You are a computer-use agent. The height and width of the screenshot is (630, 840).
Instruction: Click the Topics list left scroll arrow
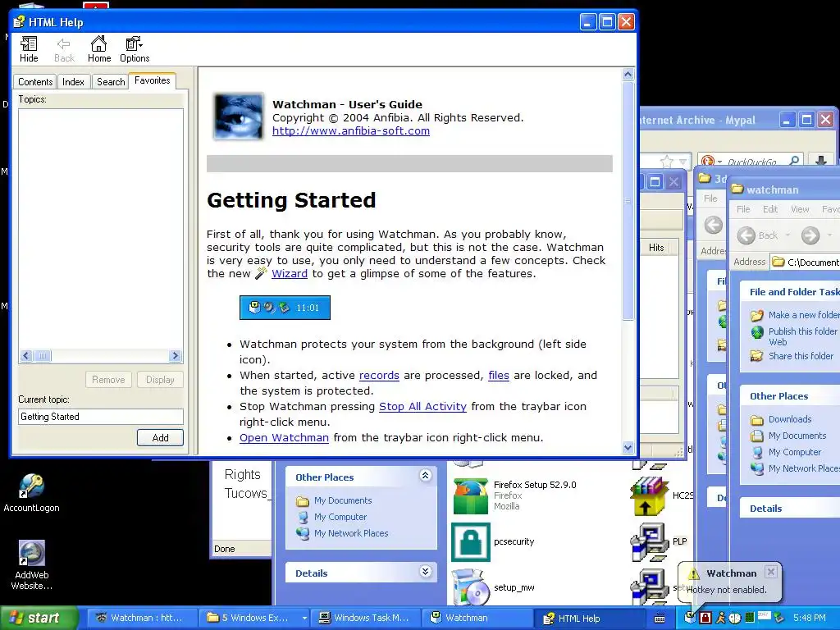[x=26, y=356]
